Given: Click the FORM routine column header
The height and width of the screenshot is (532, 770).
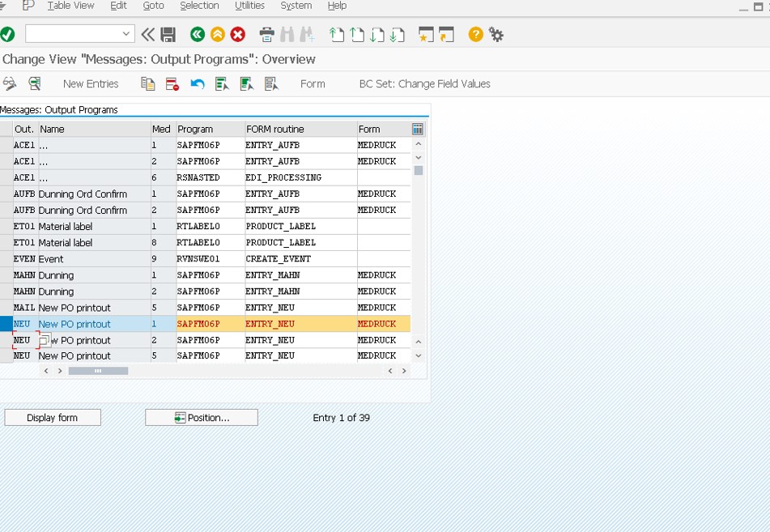Looking at the screenshot, I should [x=301, y=130].
